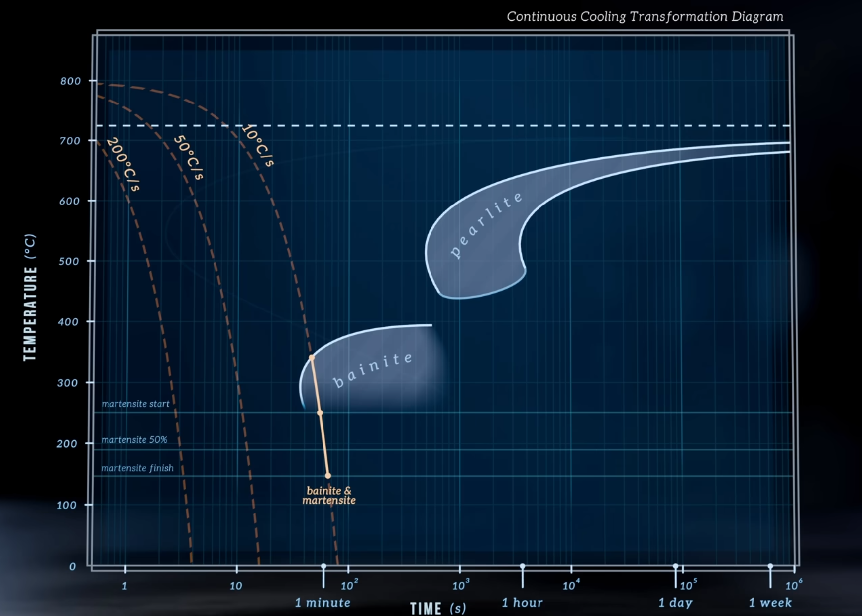Screen dimensions: 862x616
Task: Click the 'martensite start' line label
Action: pyautogui.click(x=135, y=404)
